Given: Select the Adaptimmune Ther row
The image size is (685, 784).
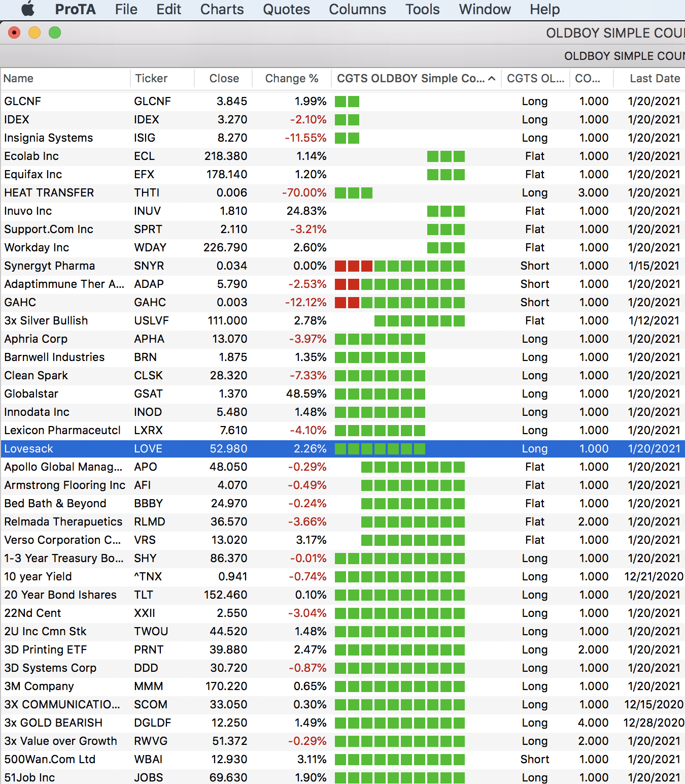Looking at the screenshot, I should [x=342, y=284].
